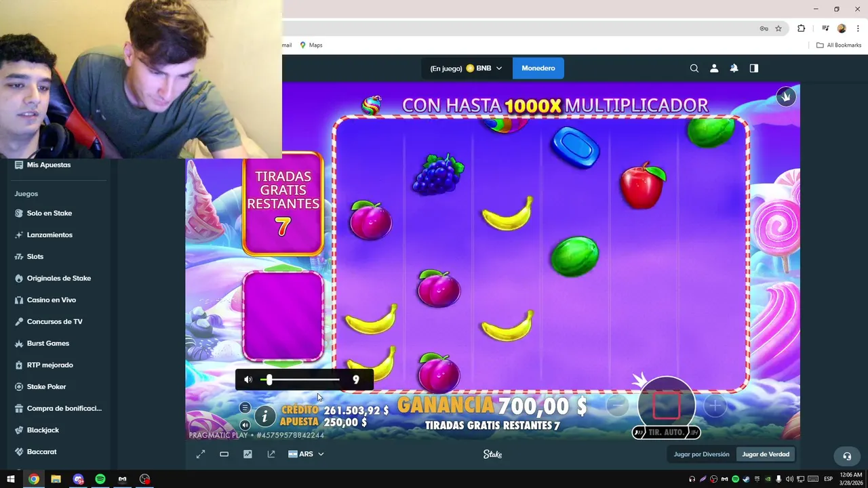Image resolution: width=868 pixels, height=488 pixels.
Task: Open Windows Start menu
Action: 11,479
